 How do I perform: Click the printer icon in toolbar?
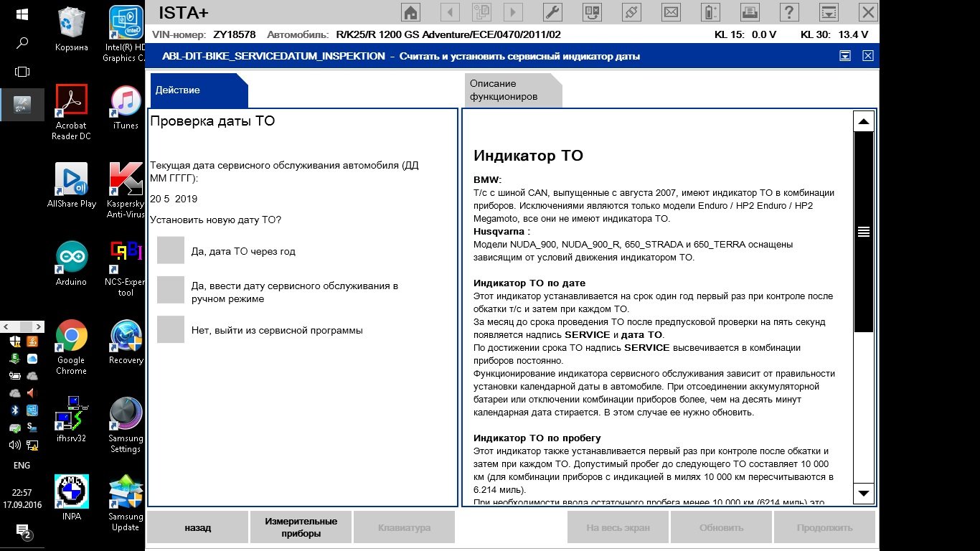coord(750,12)
